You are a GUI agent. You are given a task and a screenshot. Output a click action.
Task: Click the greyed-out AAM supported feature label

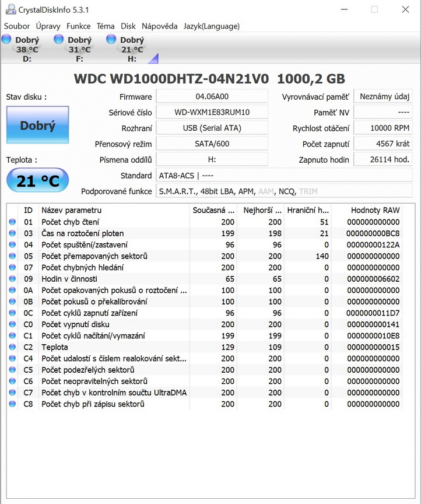tap(266, 191)
